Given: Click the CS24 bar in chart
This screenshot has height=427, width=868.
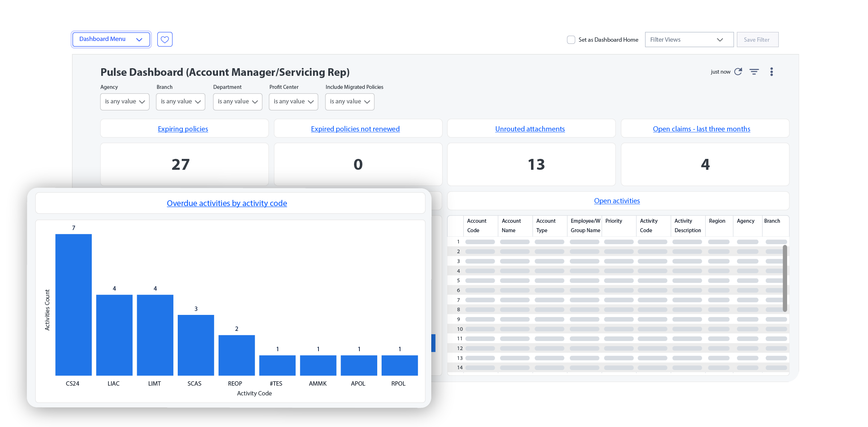Looking at the screenshot, I should (x=73, y=305).
